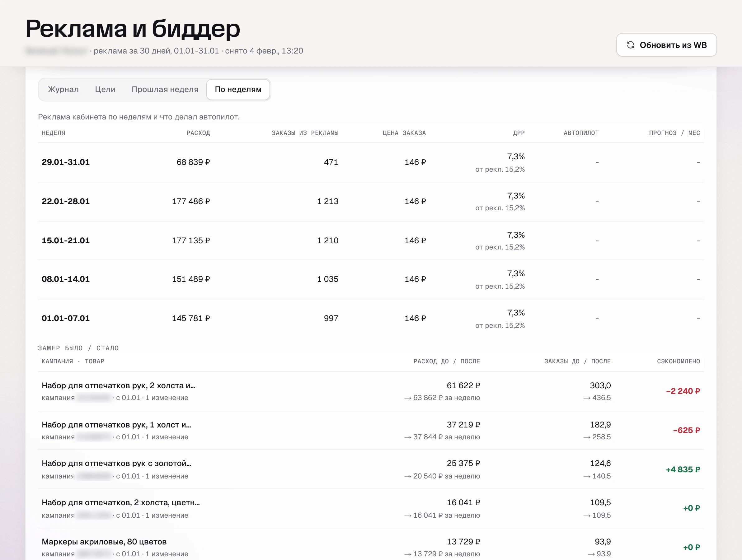This screenshot has width=742, height=560.
Task: Click the week label 15.01-21.01
Action: coord(65,241)
